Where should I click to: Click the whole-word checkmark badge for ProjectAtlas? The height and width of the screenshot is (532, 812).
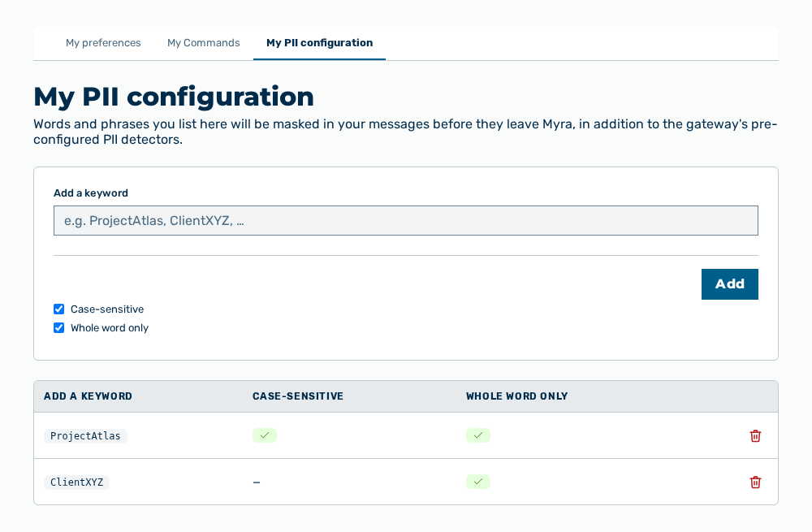click(478, 435)
